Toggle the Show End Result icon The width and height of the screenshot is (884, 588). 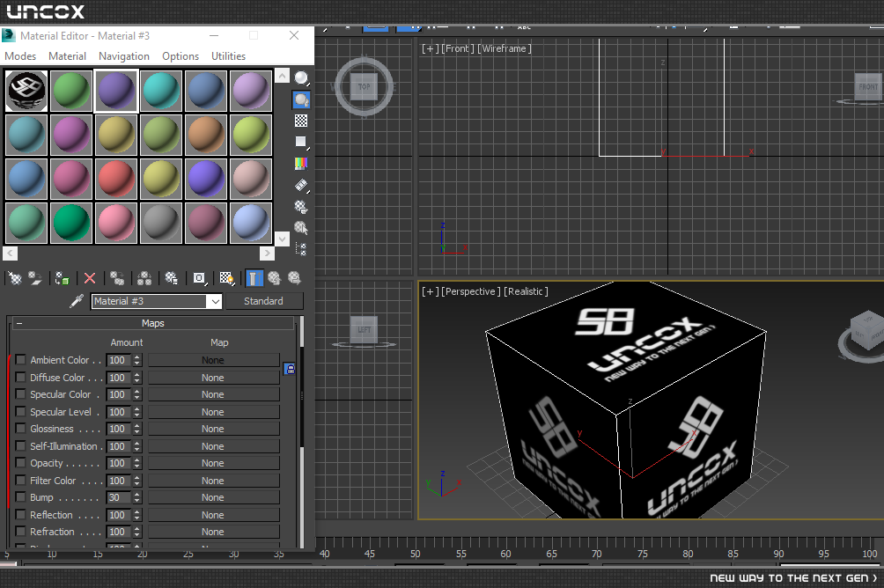tap(254, 278)
